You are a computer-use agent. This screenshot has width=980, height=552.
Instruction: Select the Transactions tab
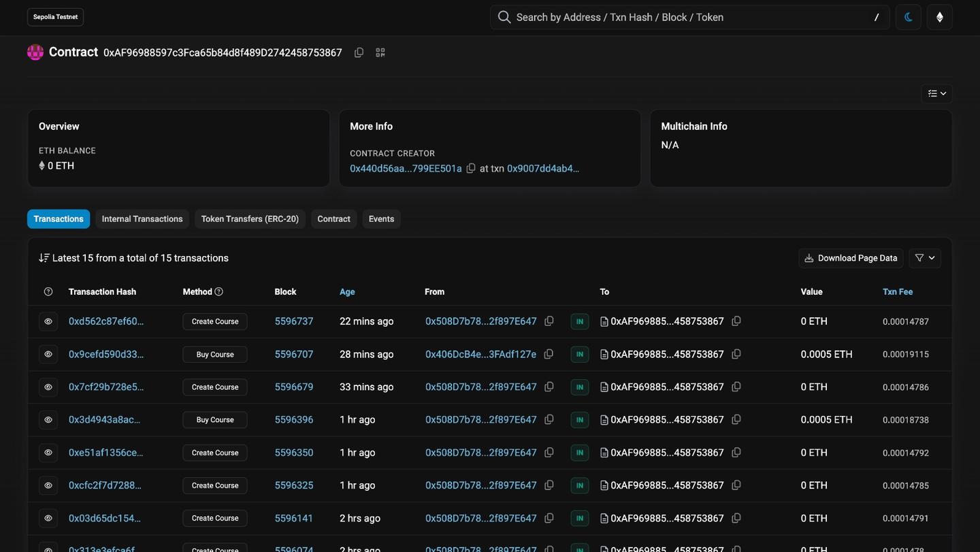coord(59,219)
